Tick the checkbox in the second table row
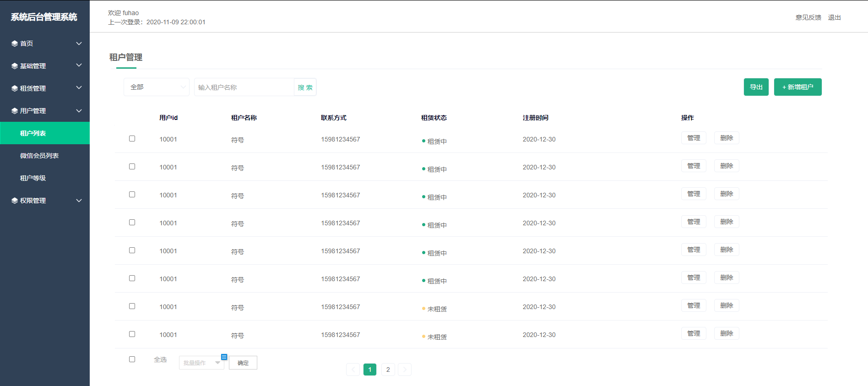 132,166
